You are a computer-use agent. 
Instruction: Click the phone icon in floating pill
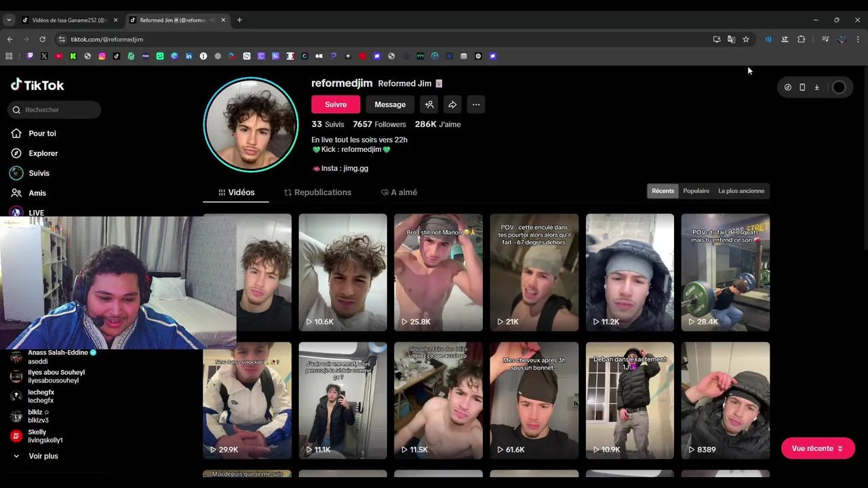[802, 87]
